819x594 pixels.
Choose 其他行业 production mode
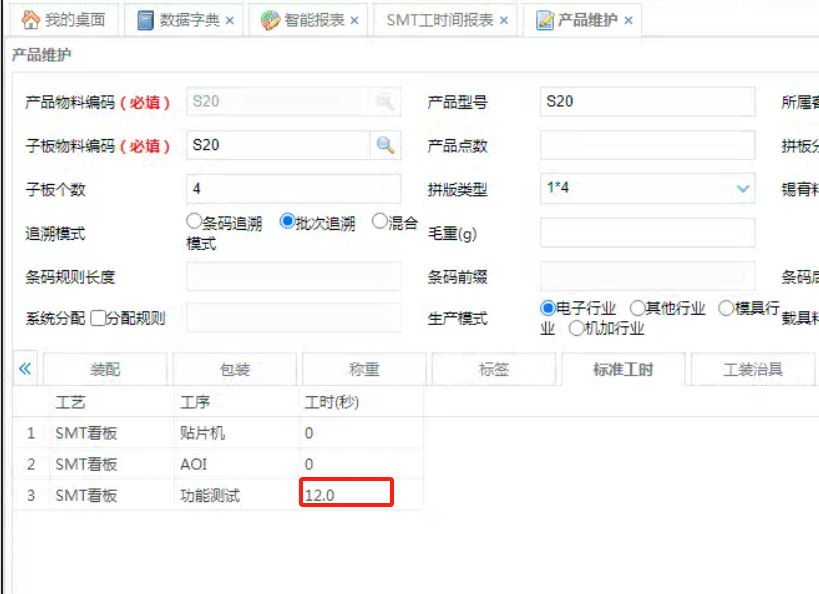[x=637, y=309]
